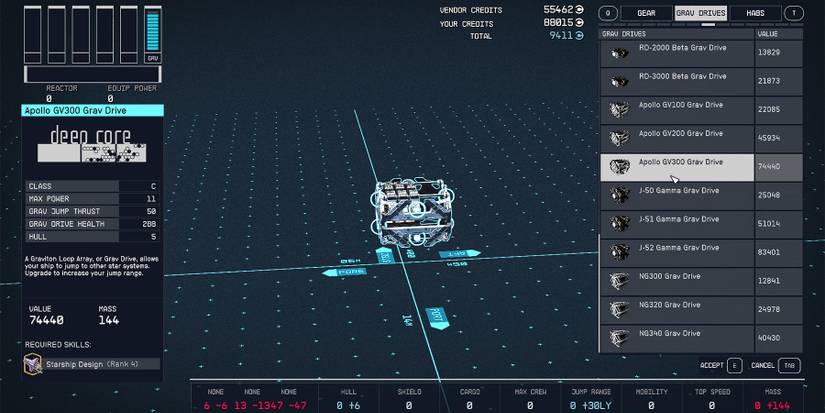This screenshot has width=825, height=413.
Task: Click the Apollo GV100 Grav Drive icon
Action: point(619,109)
